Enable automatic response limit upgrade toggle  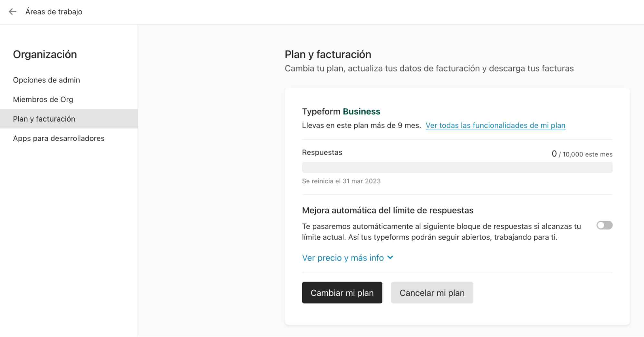(604, 225)
